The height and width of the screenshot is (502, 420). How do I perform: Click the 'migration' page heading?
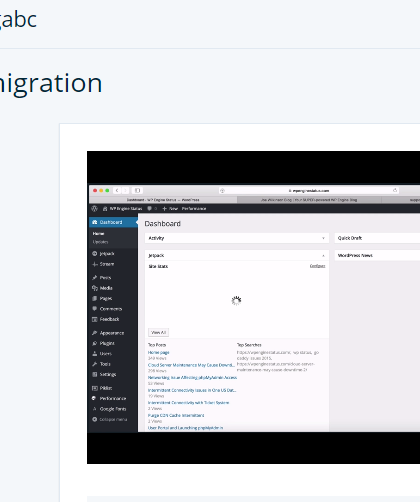[x=51, y=84]
